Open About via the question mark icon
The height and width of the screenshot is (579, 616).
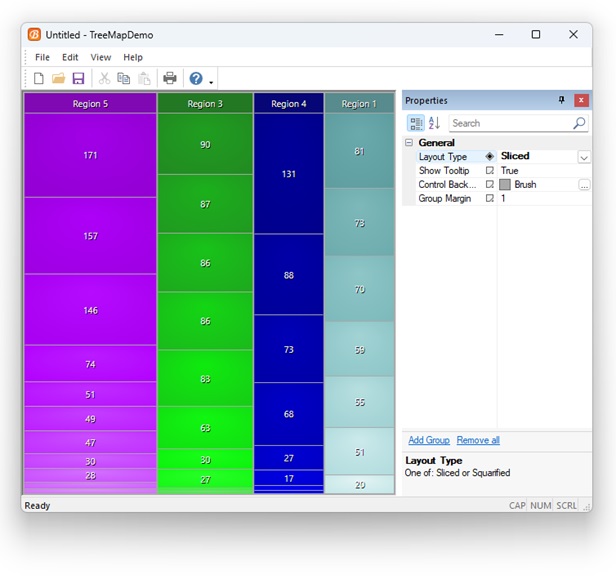(196, 79)
